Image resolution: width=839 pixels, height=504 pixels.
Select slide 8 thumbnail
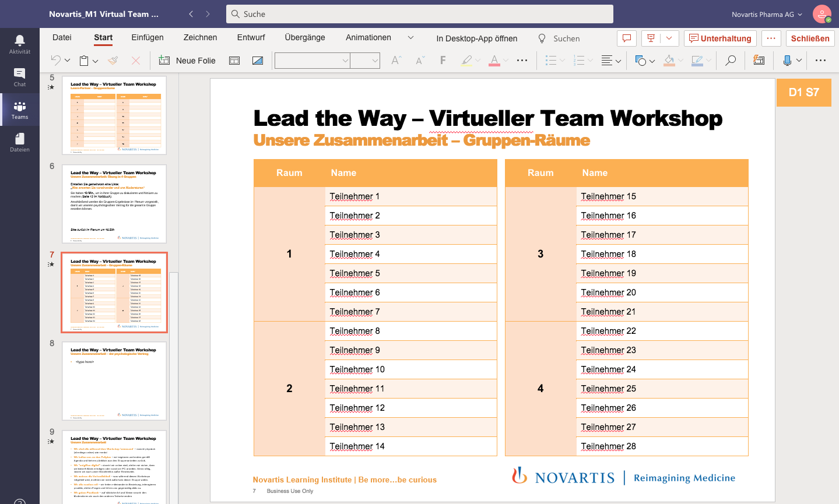click(x=114, y=381)
